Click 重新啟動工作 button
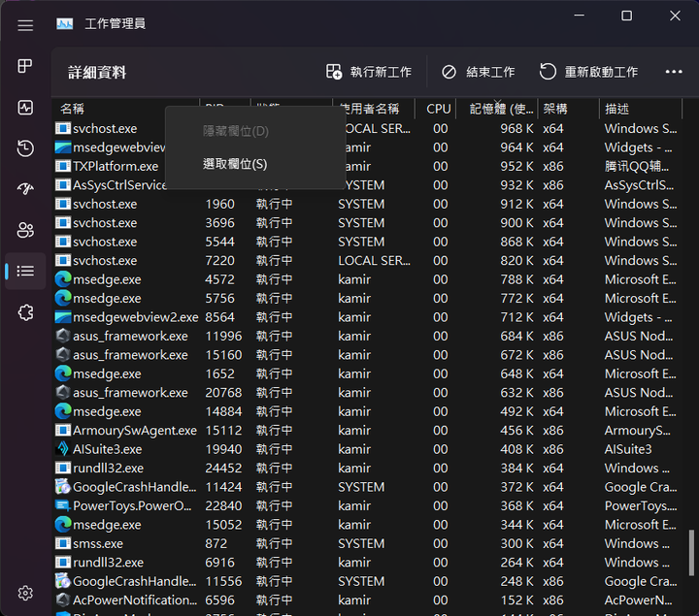Viewport: 699px width, 616px height. [588, 72]
